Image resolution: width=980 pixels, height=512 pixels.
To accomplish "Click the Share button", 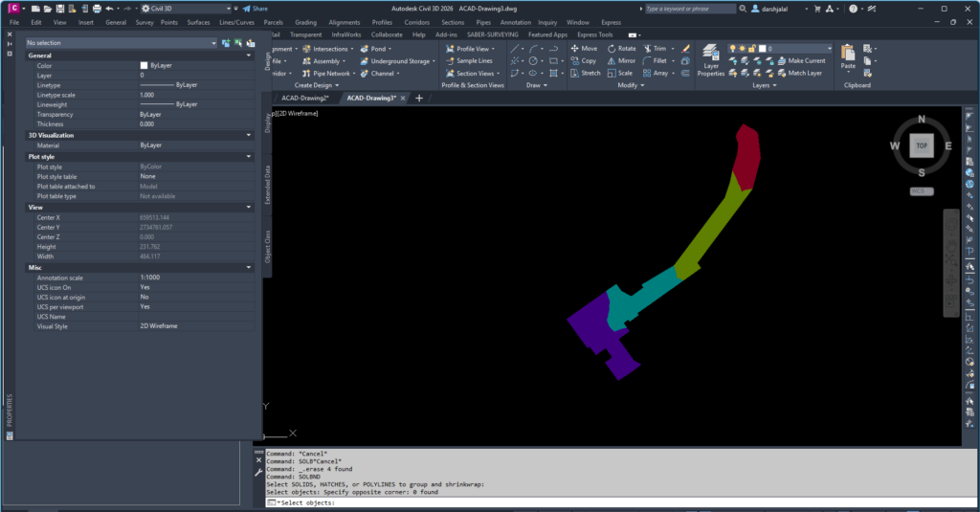I will click(x=255, y=9).
